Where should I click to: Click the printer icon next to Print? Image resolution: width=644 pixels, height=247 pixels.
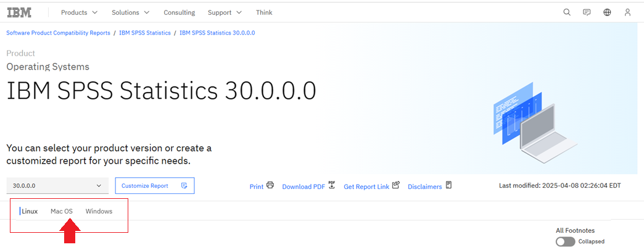click(270, 185)
